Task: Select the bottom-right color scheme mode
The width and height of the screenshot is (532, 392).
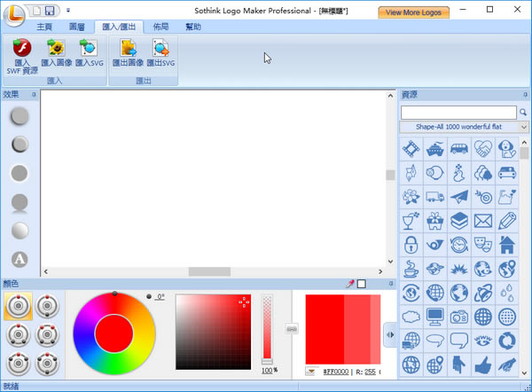Action: pyautogui.click(x=47, y=364)
